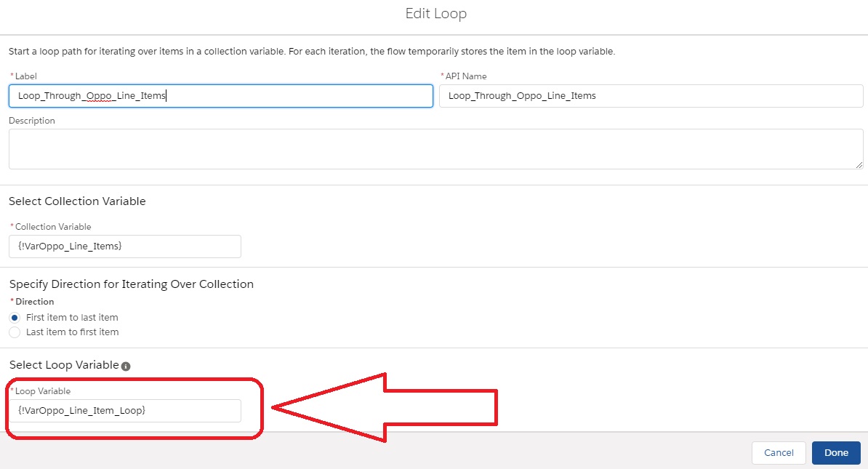Select the 'Last item to first item' radio button
Image resolution: width=868 pixels, height=469 pixels.
tap(15, 332)
